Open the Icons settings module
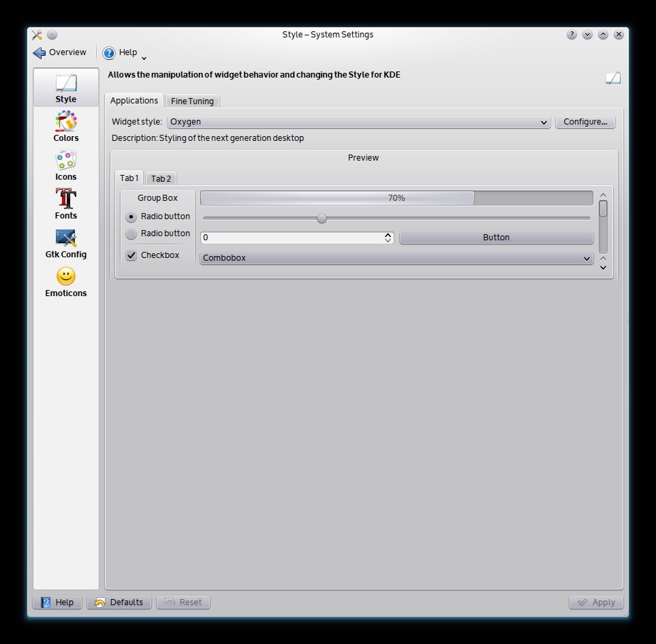Image resolution: width=656 pixels, height=644 pixels. tap(65, 165)
